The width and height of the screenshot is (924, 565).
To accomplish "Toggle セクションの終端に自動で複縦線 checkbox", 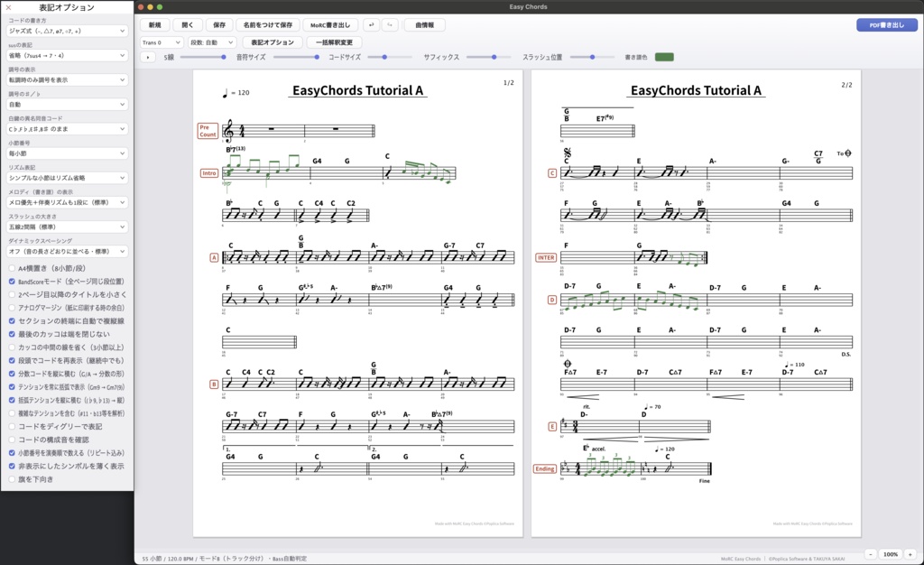I will click(x=12, y=321).
